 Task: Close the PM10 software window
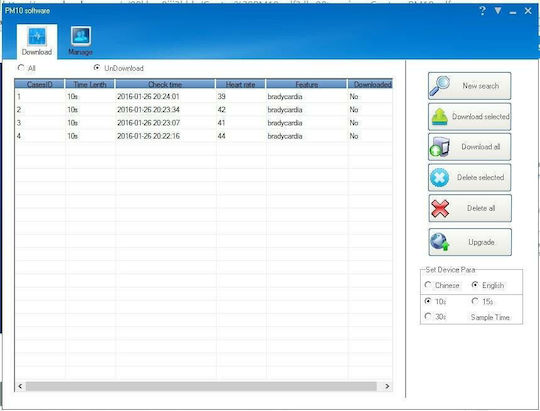coord(528,11)
